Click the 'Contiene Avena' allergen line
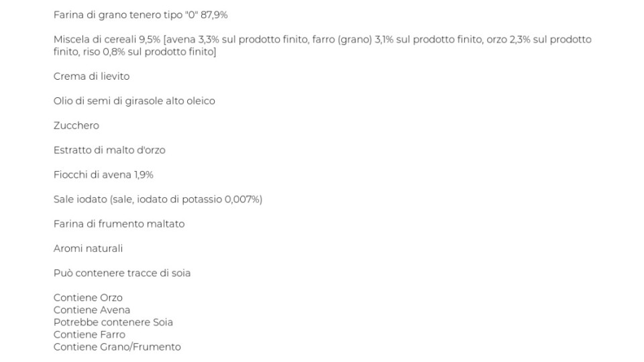 [92, 310]
